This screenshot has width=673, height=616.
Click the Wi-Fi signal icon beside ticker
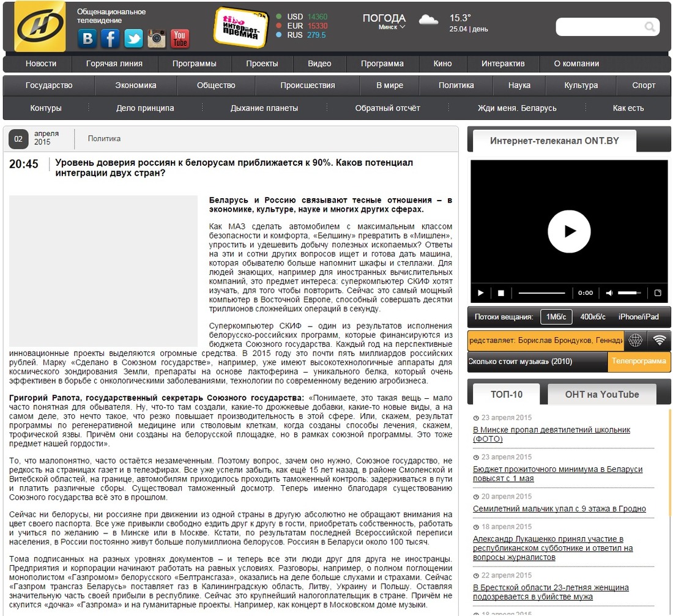[x=660, y=340]
